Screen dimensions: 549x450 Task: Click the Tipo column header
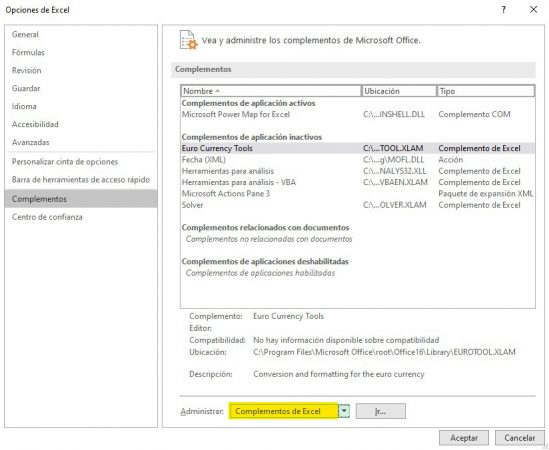(486, 91)
